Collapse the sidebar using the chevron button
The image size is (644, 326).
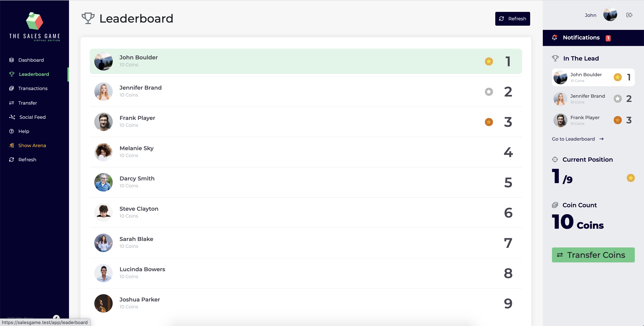coord(56,318)
